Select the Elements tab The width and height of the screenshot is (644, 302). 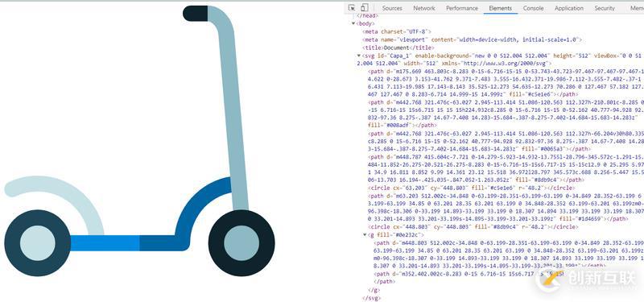click(500, 8)
